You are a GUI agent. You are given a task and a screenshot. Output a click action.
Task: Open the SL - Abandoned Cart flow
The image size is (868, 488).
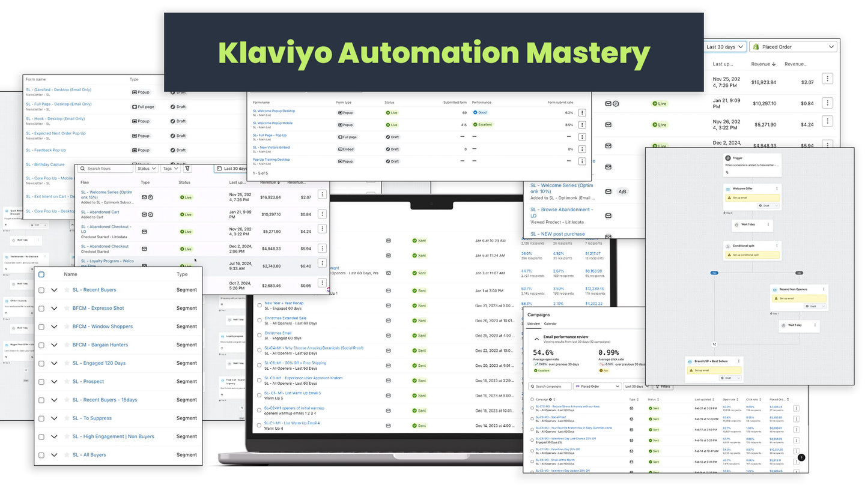pyautogui.click(x=100, y=212)
